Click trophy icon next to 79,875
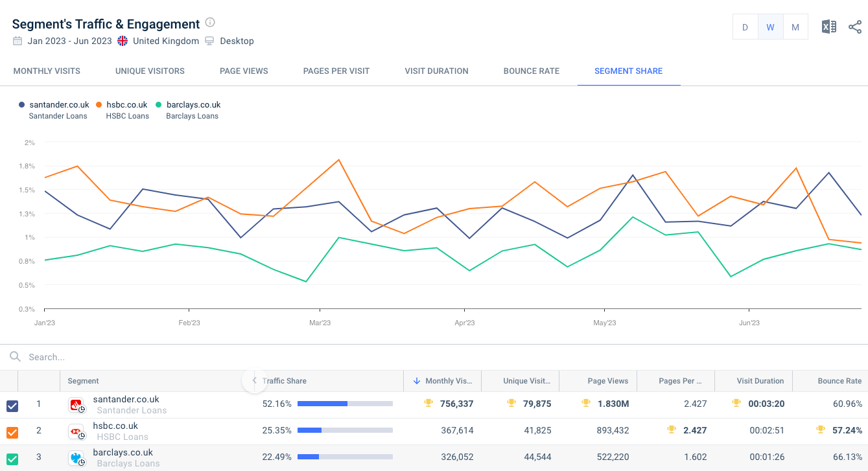 pyautogui.click(x=511, y=403)
